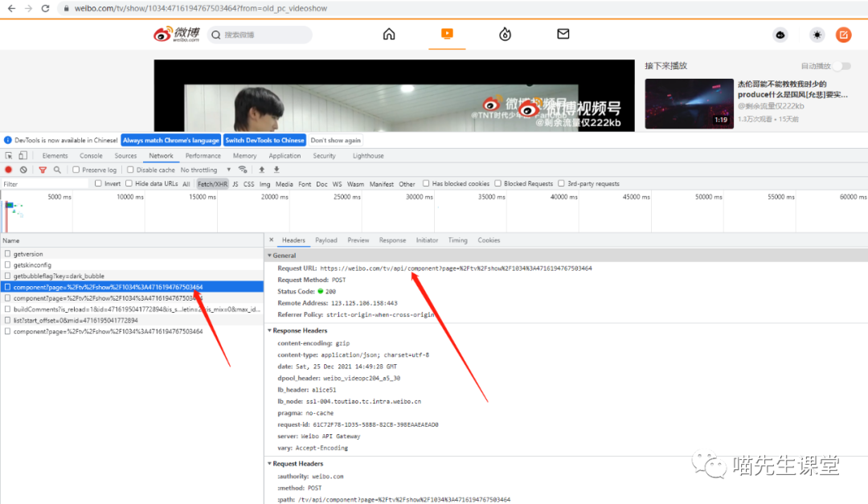Stop recording network log red button
The height and width of the screenshot is (504, 868).
(8, 170)
